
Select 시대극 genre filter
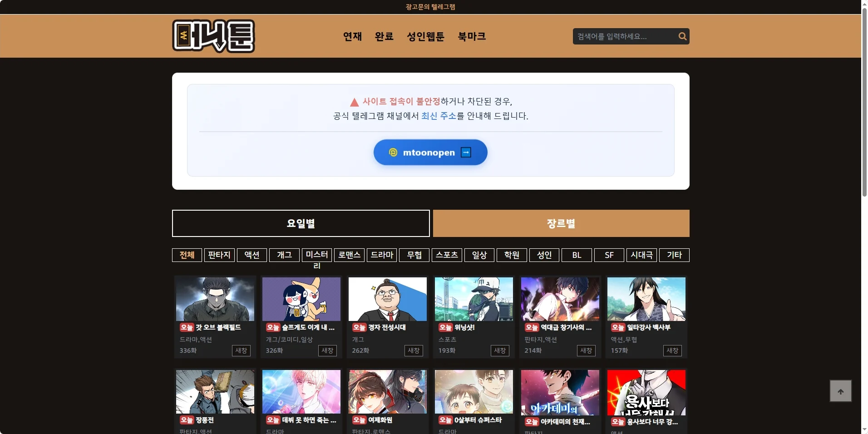pos(642,255)
